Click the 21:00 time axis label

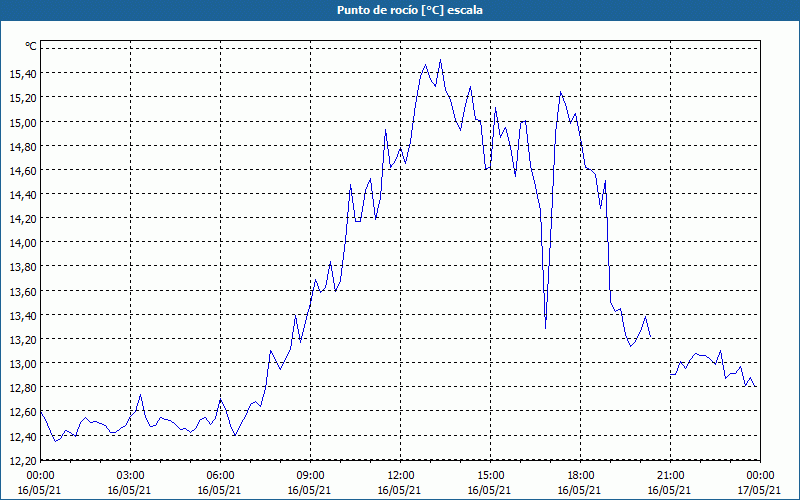click(x=670, y=476)
